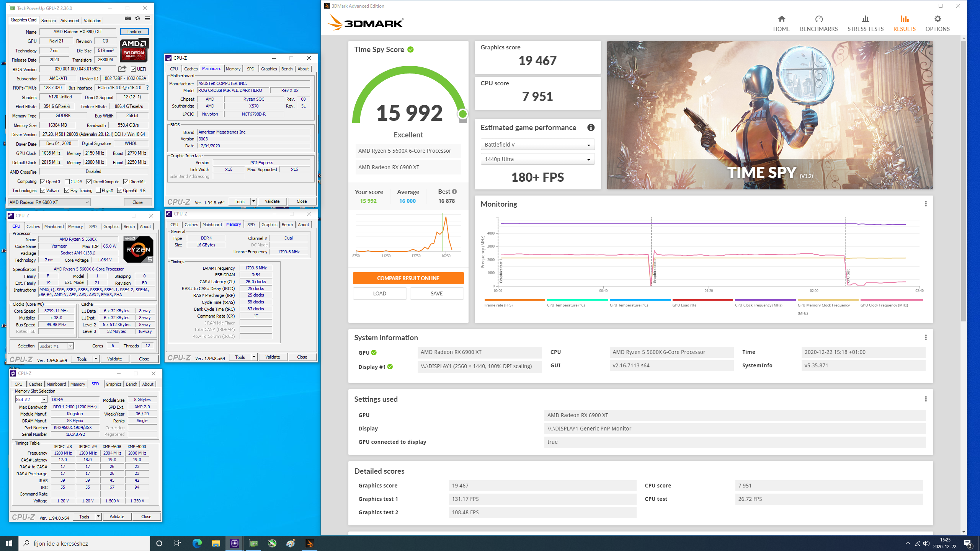The height and width of the screenshot is (551, 980).
Task: Open Bench tab in CPU-Z Mainboard window
Action: pyautogui.click(x=287, y=69)
